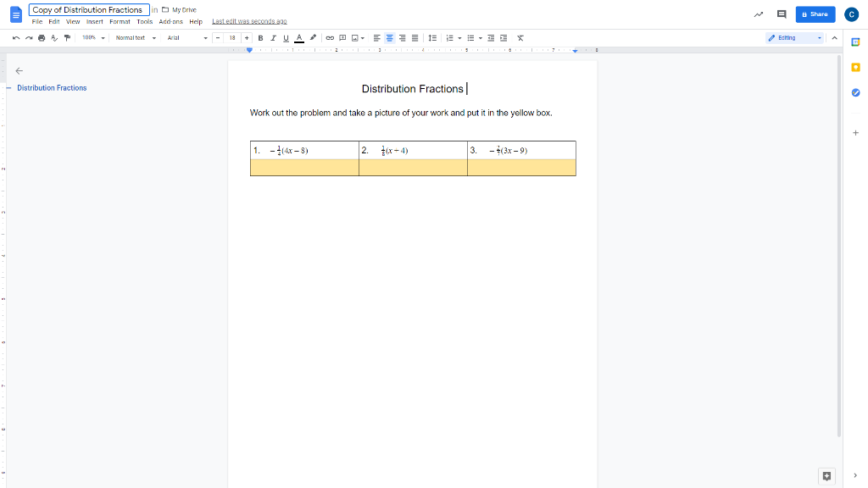Viewport: 868px width, 488px height.
Task: Add a comment with the comment icon
Action: coord(341,37)
